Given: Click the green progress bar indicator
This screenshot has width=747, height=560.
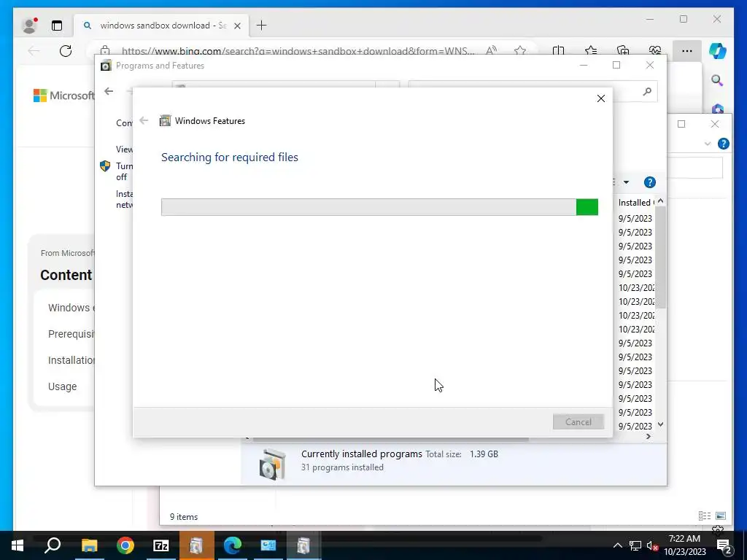Looking at the screenshot, I should pos(587,207).
